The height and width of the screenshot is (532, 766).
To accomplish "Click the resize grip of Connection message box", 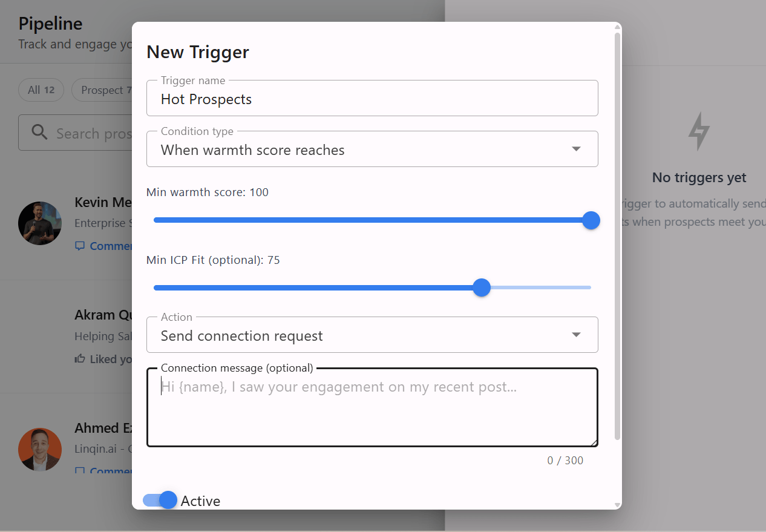I will click(x=594, y=442).
